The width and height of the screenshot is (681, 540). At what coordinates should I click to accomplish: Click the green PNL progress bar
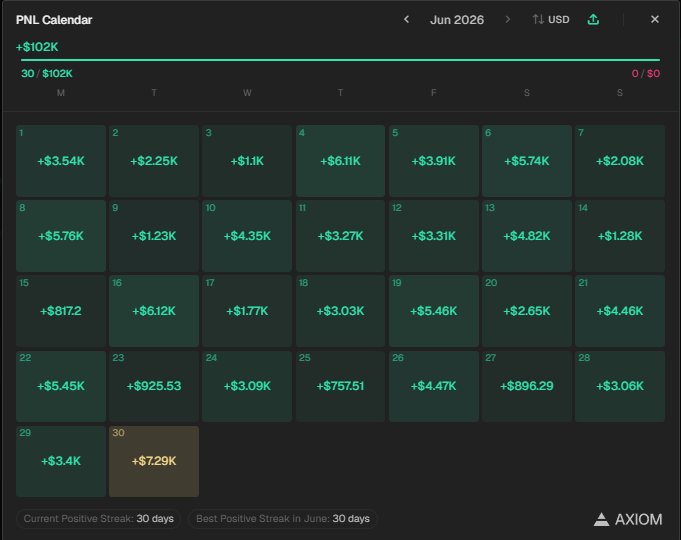point(340,60)
